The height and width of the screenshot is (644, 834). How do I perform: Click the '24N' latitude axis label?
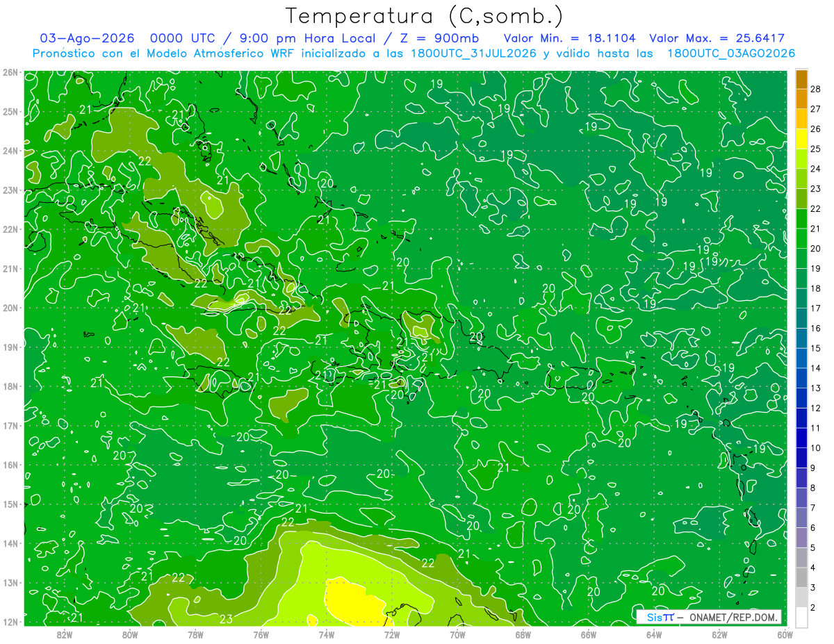pyautogui.click(x=10, y=151)
